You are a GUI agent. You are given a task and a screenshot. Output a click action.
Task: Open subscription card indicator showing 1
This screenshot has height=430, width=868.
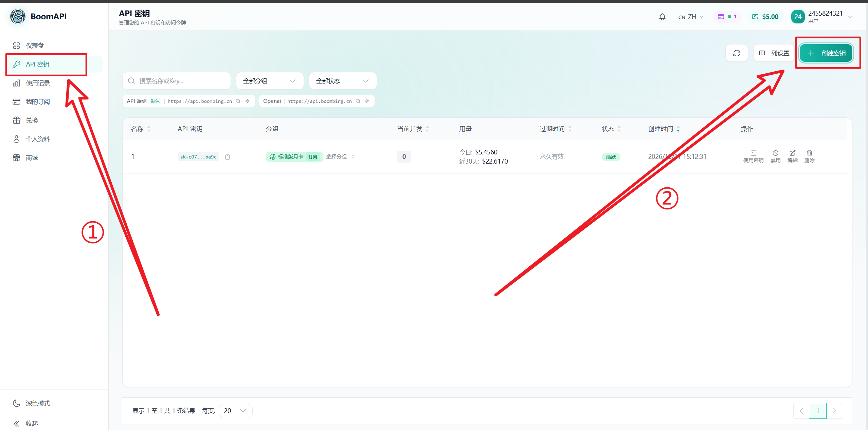[727, 17]
